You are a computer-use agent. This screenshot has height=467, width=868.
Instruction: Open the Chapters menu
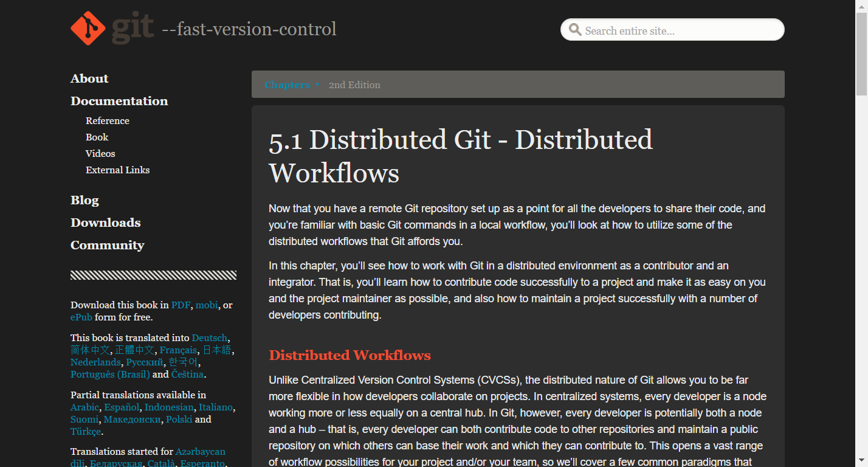tap(288, 85)
